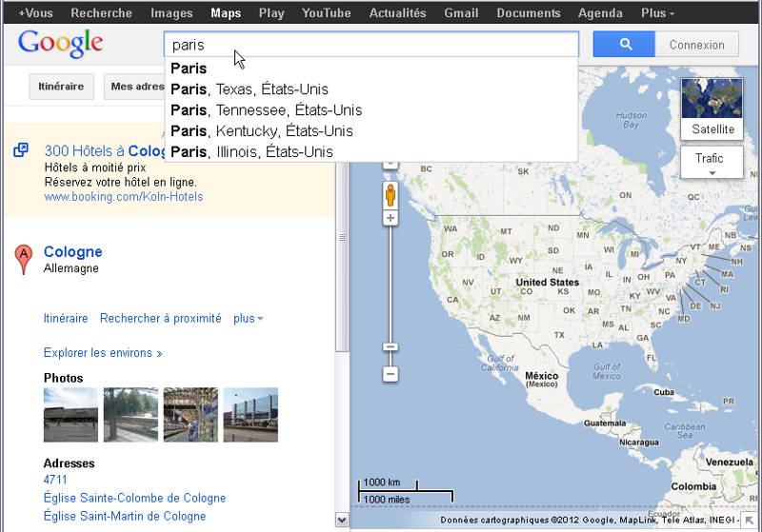The width and height of the screenshot is (762, 532).
Task: Click the Google logo
Action: (x=60, y=44)
